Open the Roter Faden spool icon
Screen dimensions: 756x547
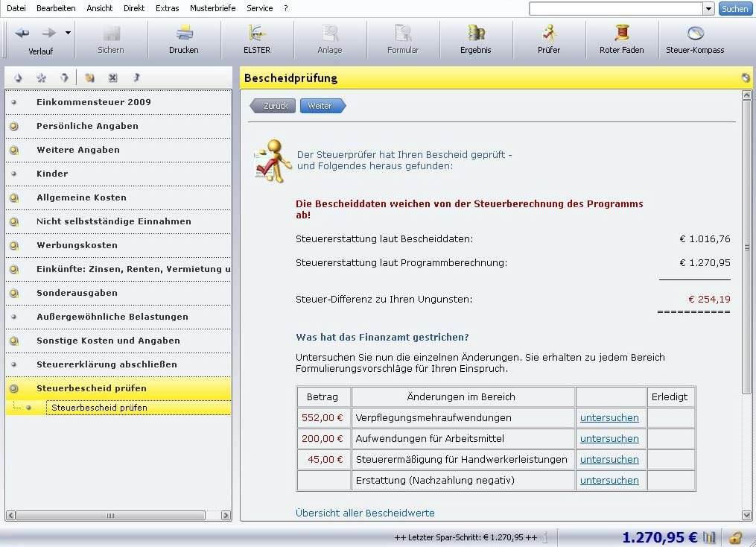pyautogui.click(x=622, y=34)
